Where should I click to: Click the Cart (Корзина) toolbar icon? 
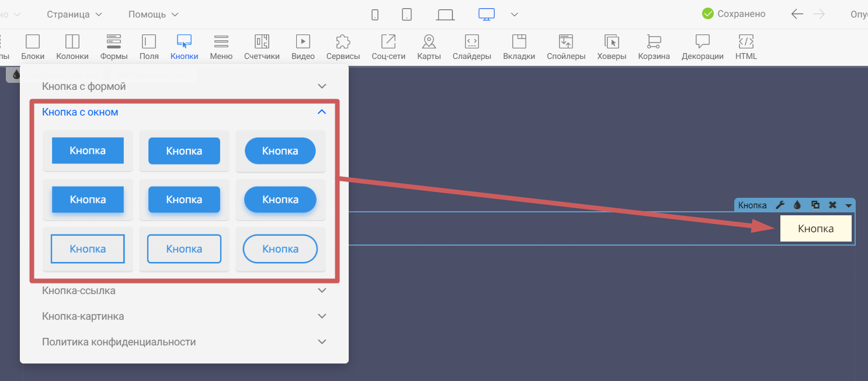tap(654, 47)
